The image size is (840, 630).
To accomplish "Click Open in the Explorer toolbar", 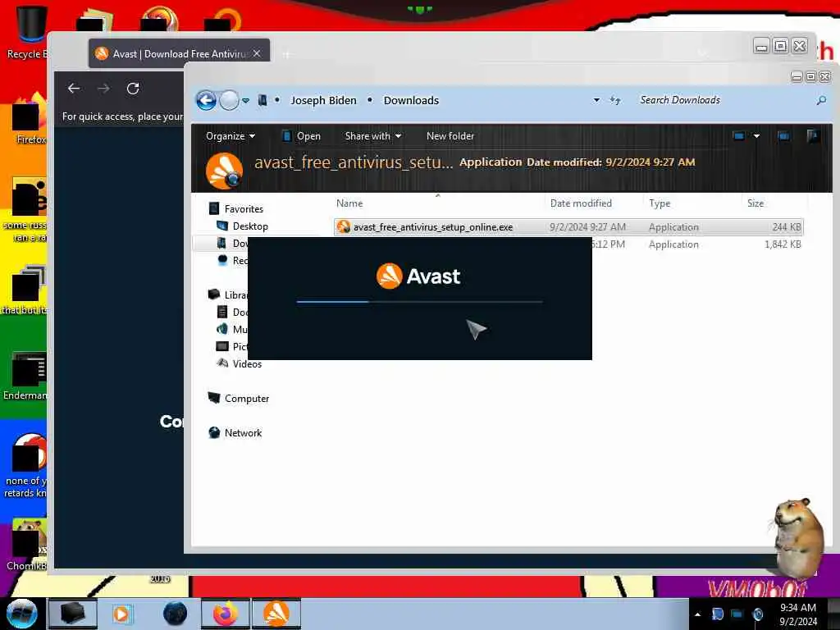I will click(302, 136).
